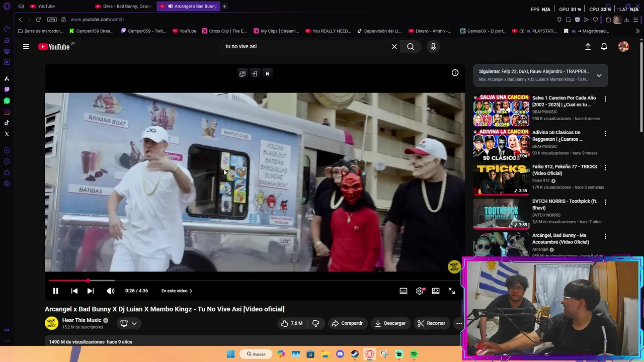Enter fullscreen mode in the player
The image size is (644, 362).
point(452,291)
